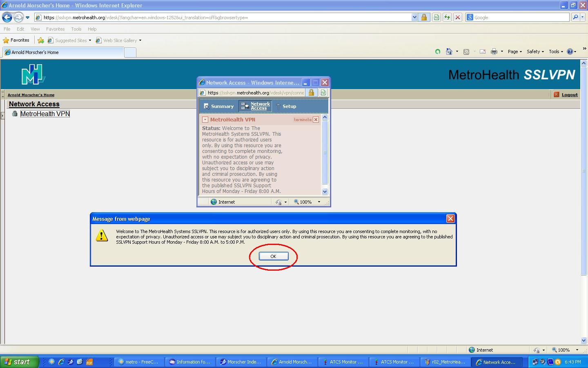Click the browser Back arrow button

click(x=7, y=18)
